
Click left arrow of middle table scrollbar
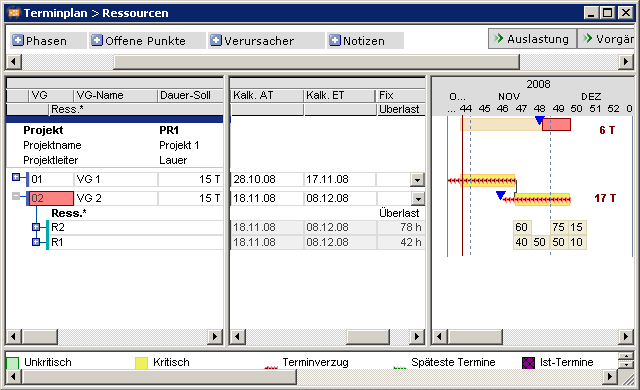[x=238, y=337]
